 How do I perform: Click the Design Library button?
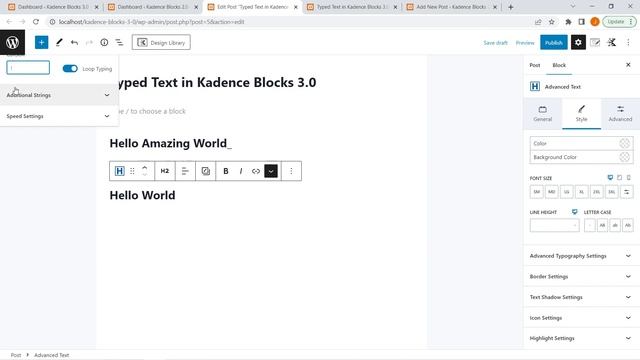161,42
